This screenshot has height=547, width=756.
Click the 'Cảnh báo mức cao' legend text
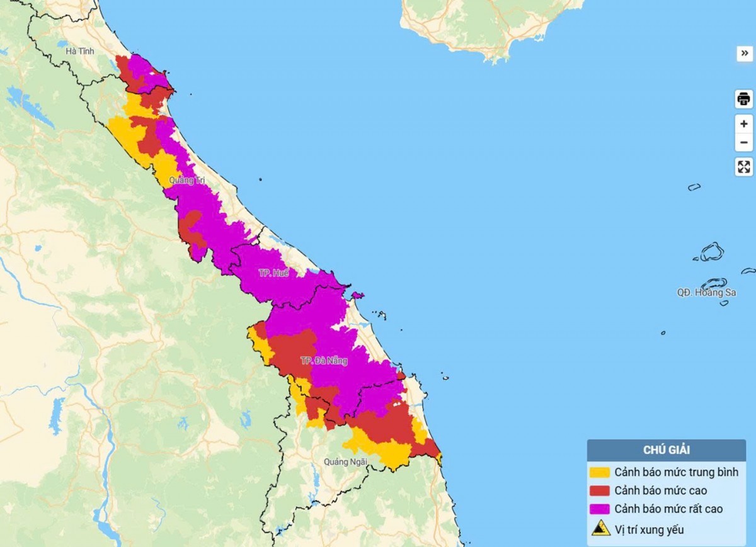pos(660,490)
